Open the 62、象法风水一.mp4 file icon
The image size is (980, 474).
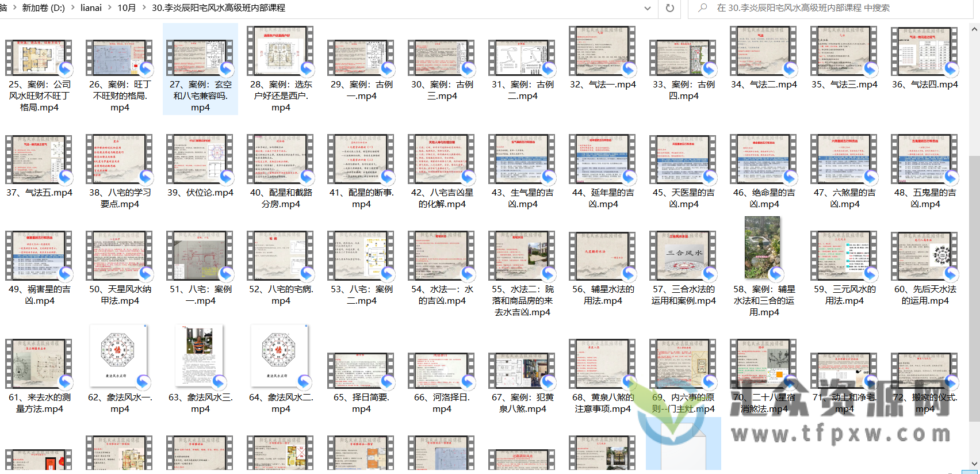119,357
